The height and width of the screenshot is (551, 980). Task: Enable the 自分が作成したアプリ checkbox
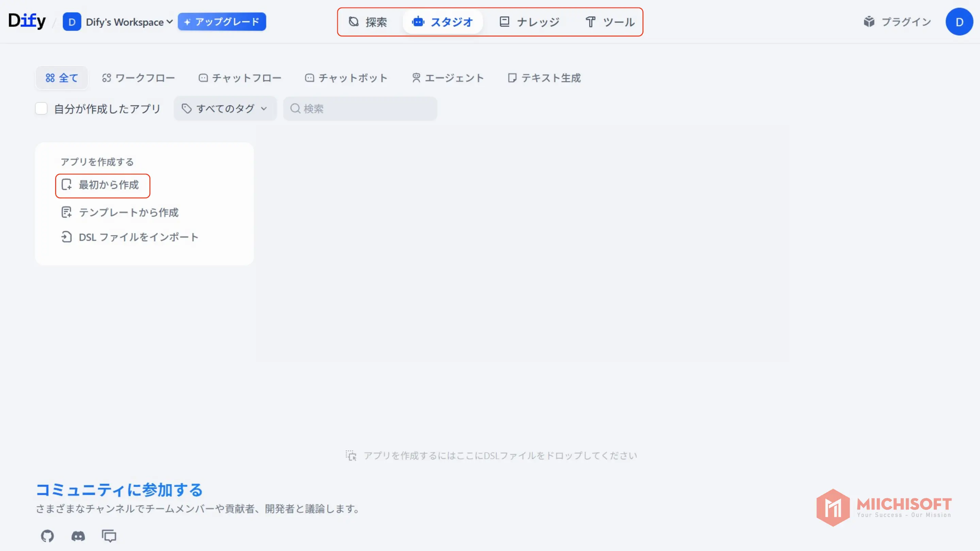click(41, 108)
